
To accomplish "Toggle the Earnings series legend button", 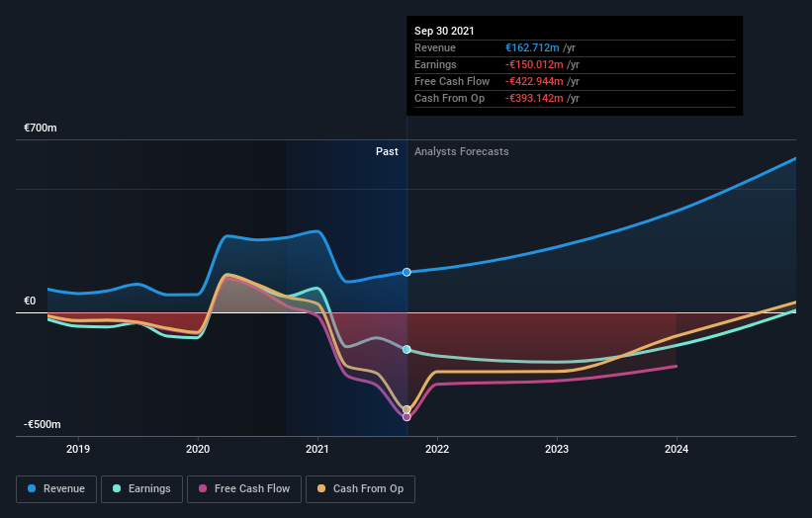I will coord(141,489).
